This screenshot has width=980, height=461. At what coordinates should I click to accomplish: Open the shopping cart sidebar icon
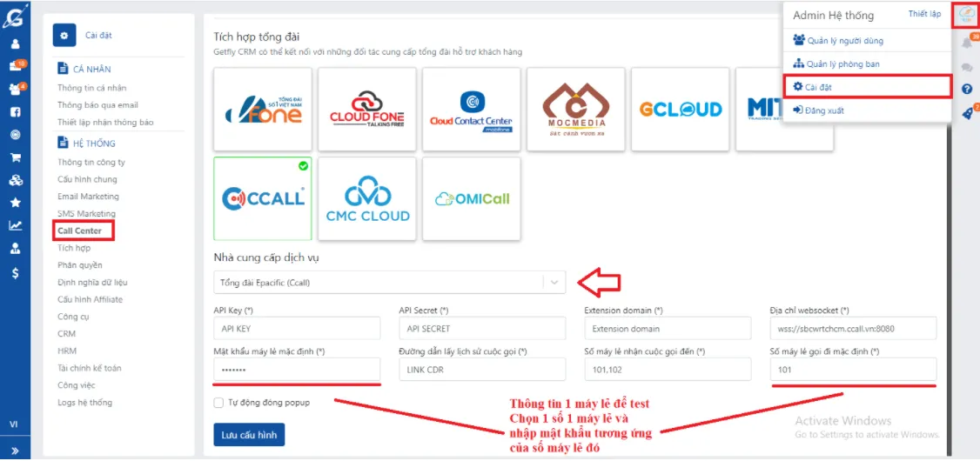(x=16, y=157)
